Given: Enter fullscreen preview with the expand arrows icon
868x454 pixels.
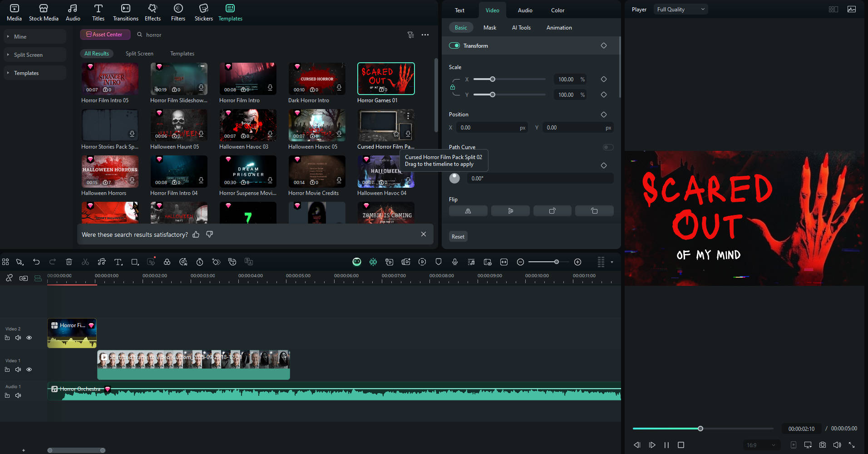Looking at the screenshot, I should click(852, 445).
